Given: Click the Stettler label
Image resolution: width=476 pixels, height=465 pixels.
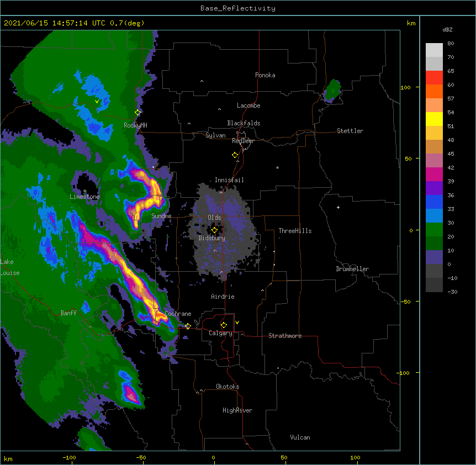Looking at the screenshot, I should pyautogui.click(x=350, y=131).
